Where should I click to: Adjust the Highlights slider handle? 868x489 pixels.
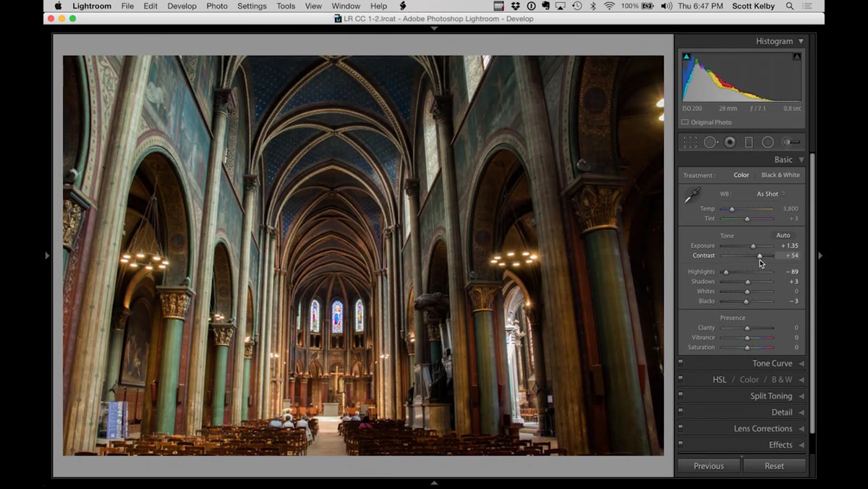pos(726,272)
